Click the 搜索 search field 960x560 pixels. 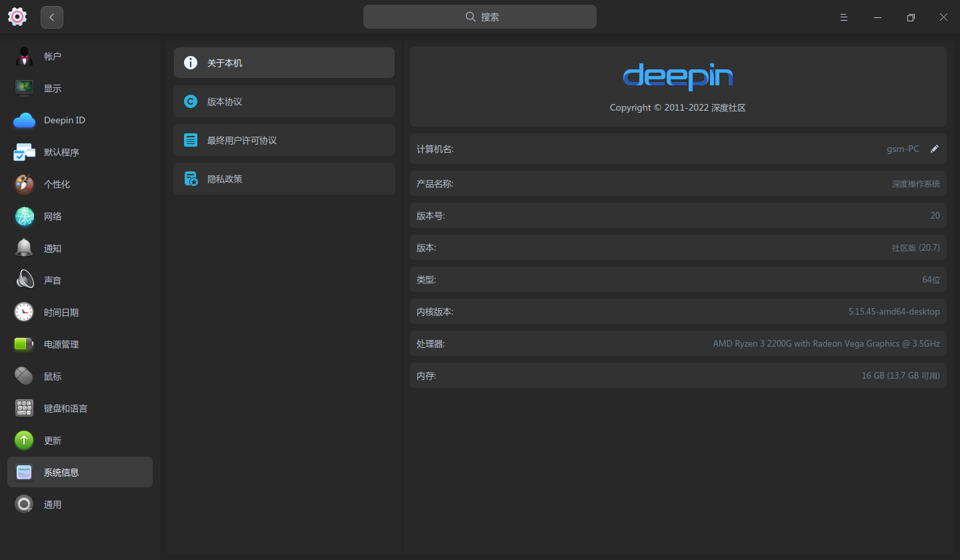tap(480, 17)
